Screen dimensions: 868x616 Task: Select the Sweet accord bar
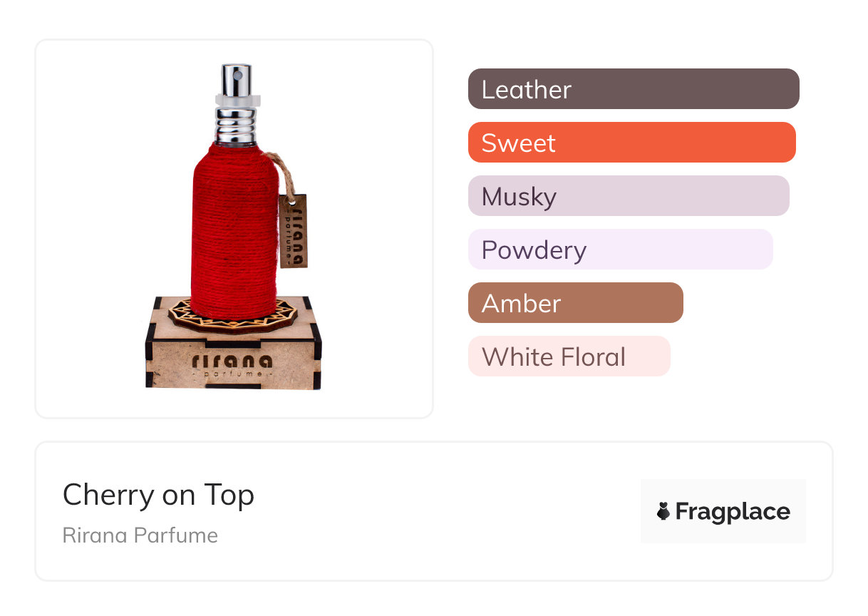coord(631,143)
